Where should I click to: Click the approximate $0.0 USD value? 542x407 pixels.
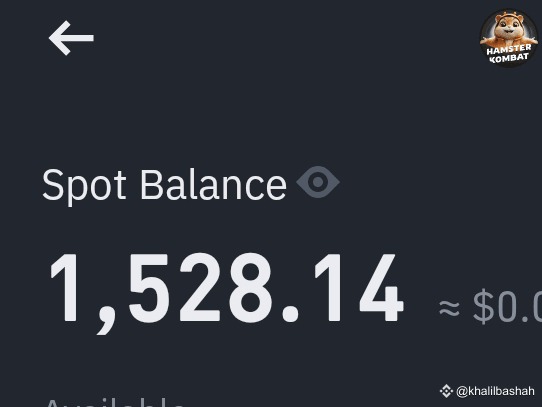490,307
